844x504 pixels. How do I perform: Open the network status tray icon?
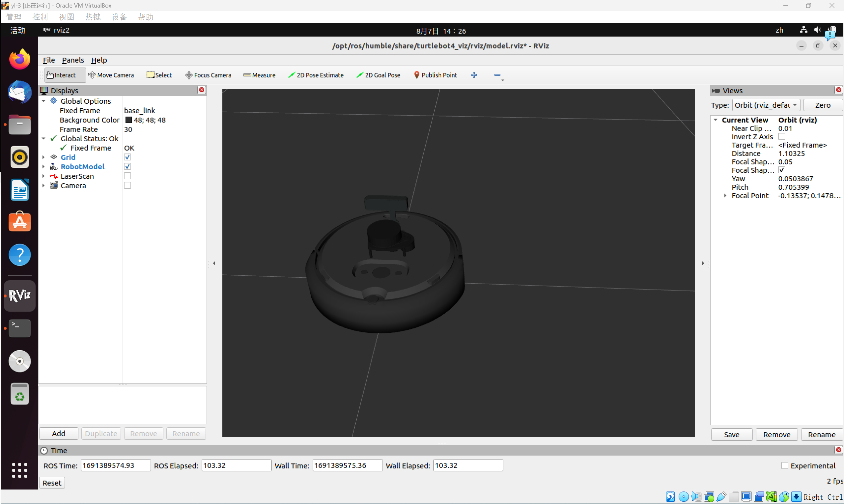click(x=803, y=30)
